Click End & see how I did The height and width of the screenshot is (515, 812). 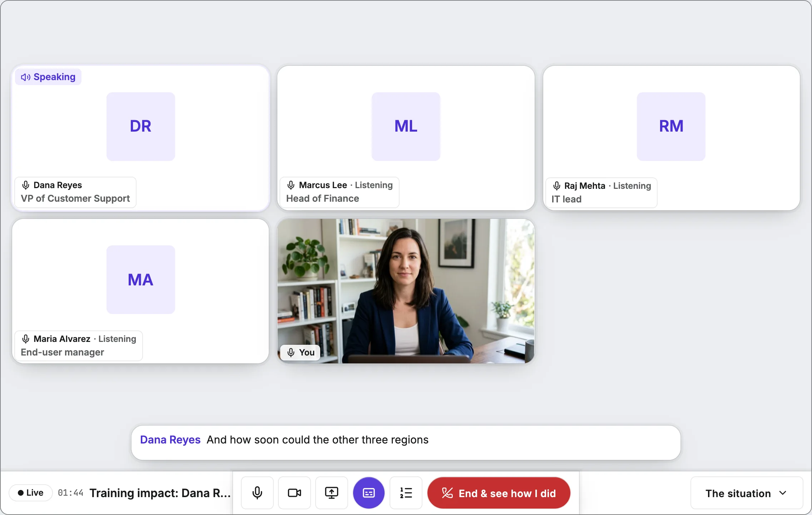(499, 493)
